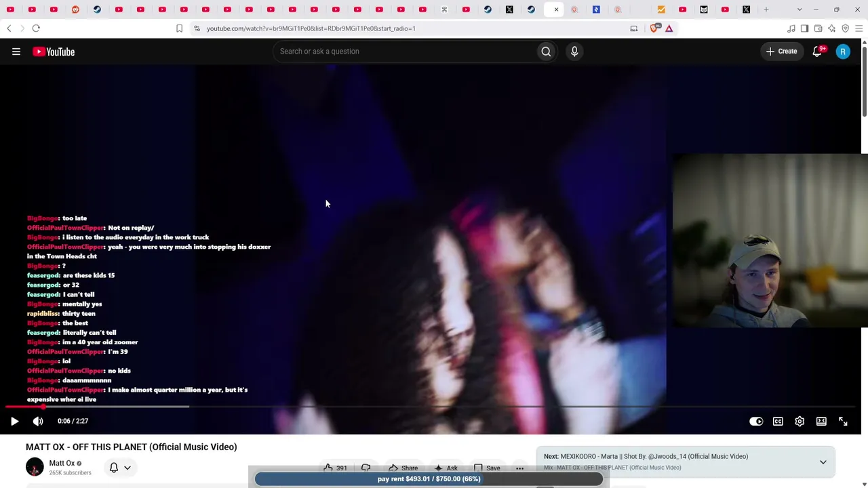Share this video
Image resolution: width=868 pixels, height=488 pixels.
403,468
